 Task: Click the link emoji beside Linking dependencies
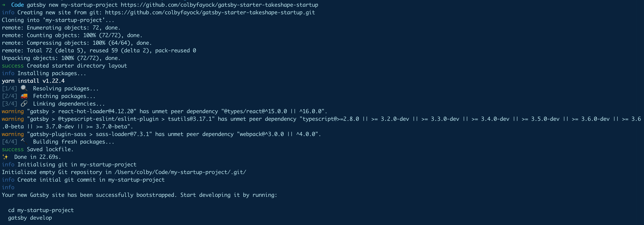point(24,104)
